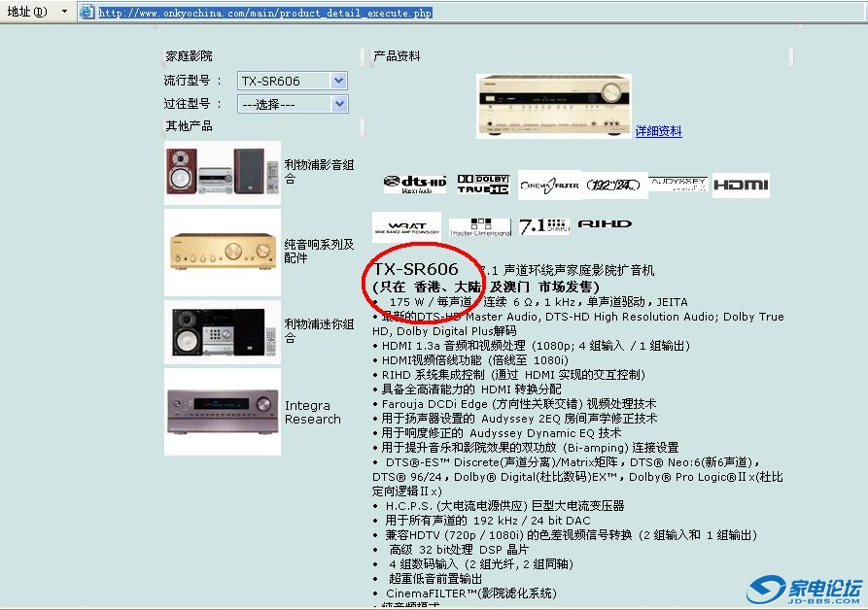This screenshot has width=868, height=610.
Task: Click the HDMI logo
Action: [x=741, y=185]
